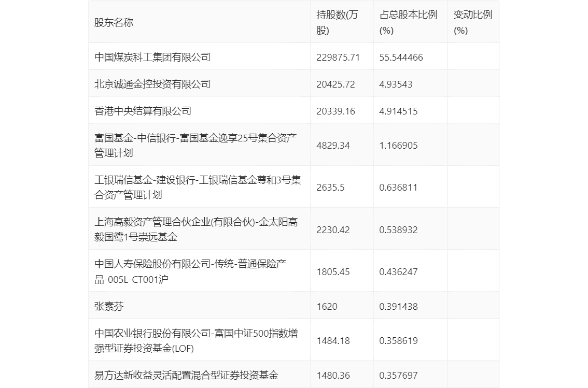The height and width of the screenshot is (388, 588).
Task: Select the 中国人寿保险股份有限公司 shareholder name
Action: pos(190,271)
